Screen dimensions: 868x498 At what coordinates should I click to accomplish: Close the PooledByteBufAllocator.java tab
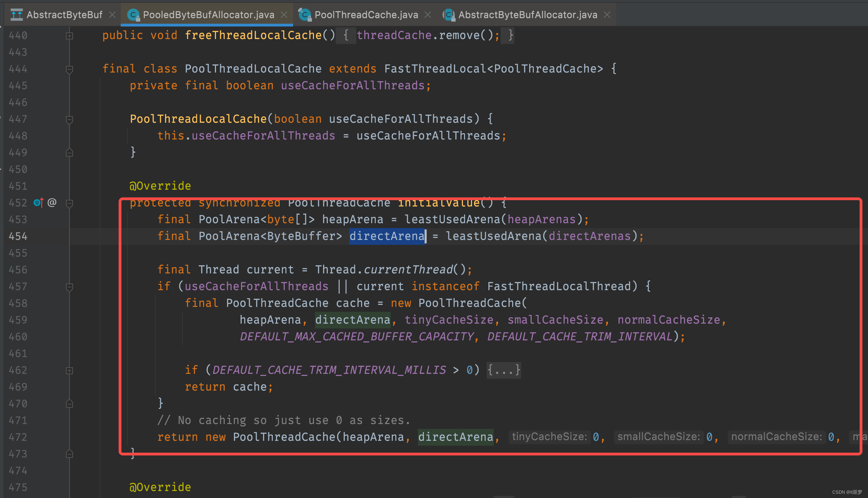click(284, 15)
